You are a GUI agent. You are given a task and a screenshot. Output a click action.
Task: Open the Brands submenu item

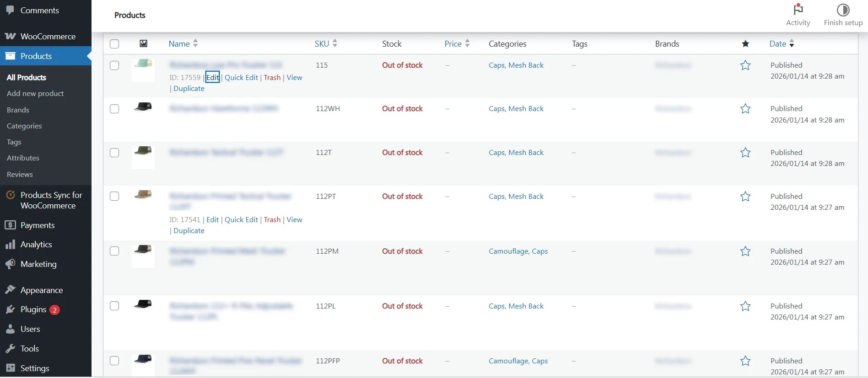18,110
